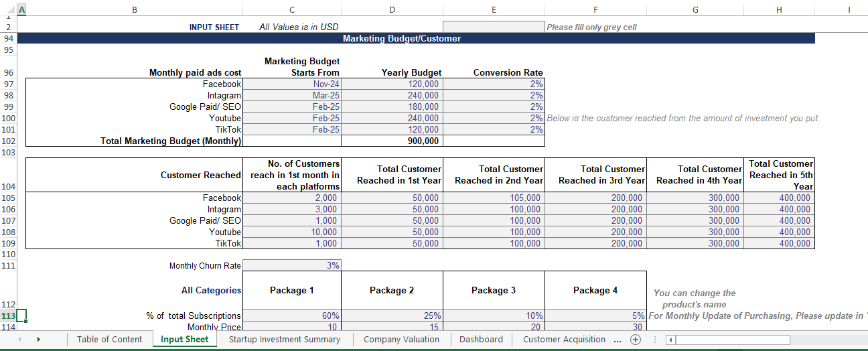Show more sheet tabs with the ellipsis

tap(616, 340)
